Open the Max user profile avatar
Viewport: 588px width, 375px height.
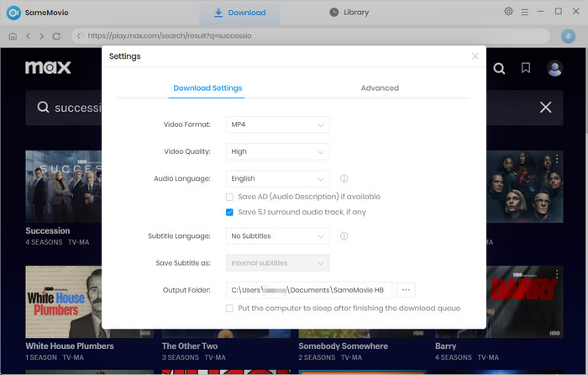click(554, 68)
